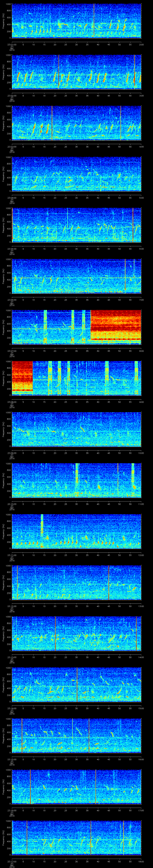Open the spectrogram panel starting at 23:03:00
Image resolution: width=153 pixels, height=868 pixels.
(77, 123)
